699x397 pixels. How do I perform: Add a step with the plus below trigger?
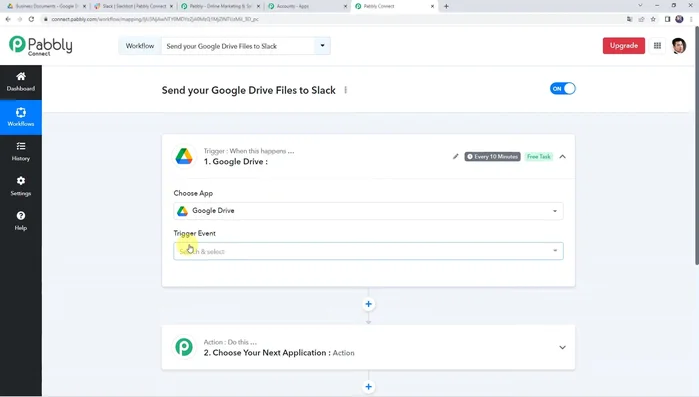pos(368,304)
